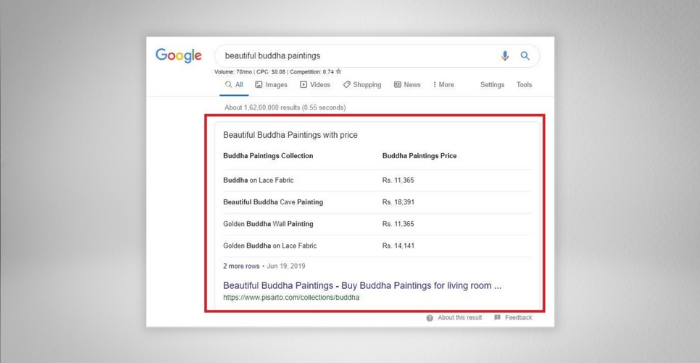
Task: Select the All results tab
Action: coord(234,85)
